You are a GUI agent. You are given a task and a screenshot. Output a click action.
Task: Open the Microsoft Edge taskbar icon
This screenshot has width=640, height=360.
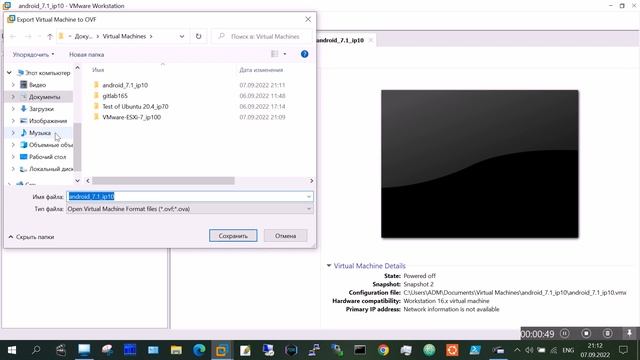[199, 350]
